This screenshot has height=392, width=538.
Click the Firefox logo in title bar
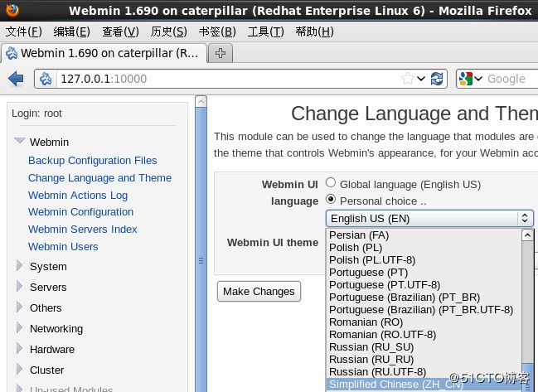tap(12, 10)
